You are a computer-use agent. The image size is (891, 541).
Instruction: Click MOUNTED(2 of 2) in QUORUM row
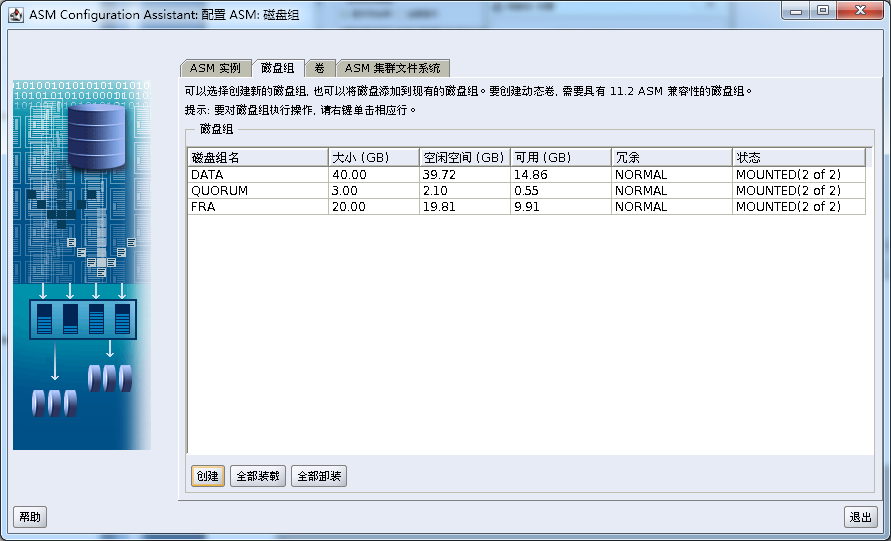(798, 190)
